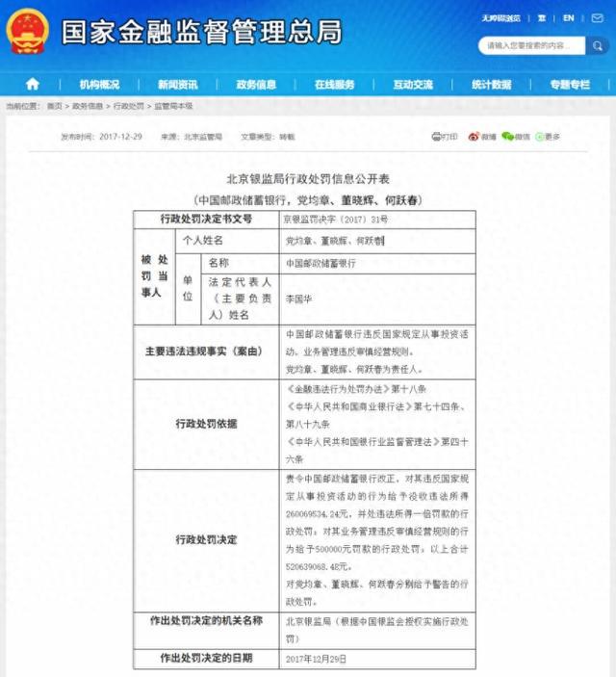The height and width of the screenshot is (677, 616).
Task: Open the mail envelope icon
Action: (598, 18)
